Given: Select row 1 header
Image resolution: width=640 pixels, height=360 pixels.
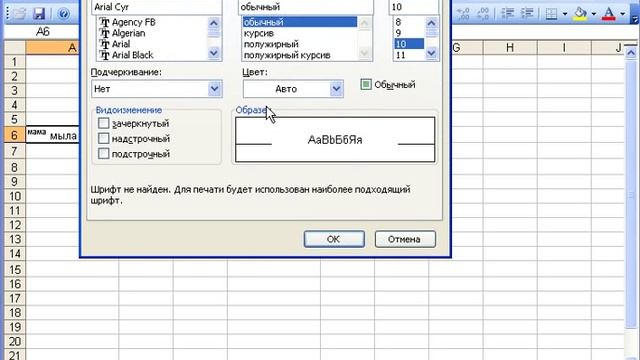Looking at the screenshot, I should tap(15, 62).
